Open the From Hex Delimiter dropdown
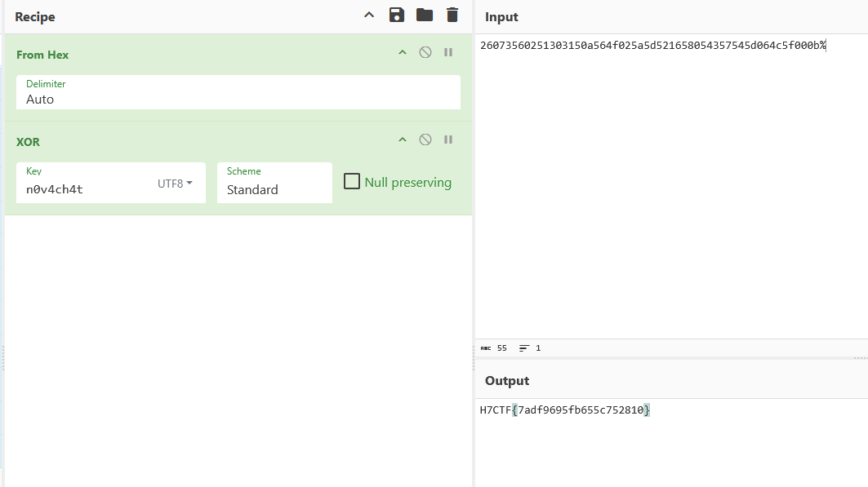 point(238,92)
